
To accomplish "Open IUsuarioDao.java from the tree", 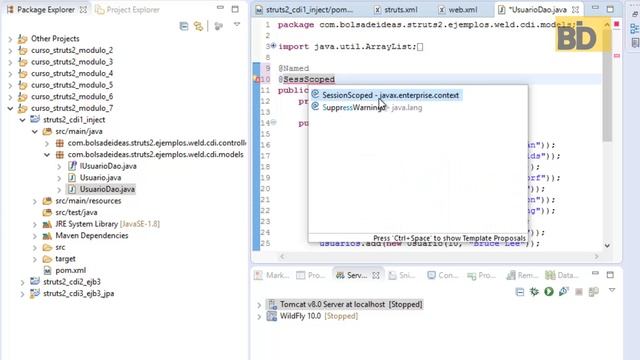I will (x=108, y=166).
